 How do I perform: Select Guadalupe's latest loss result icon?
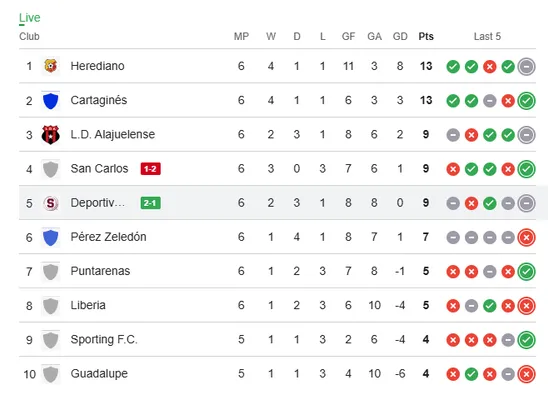click(526, 374)
